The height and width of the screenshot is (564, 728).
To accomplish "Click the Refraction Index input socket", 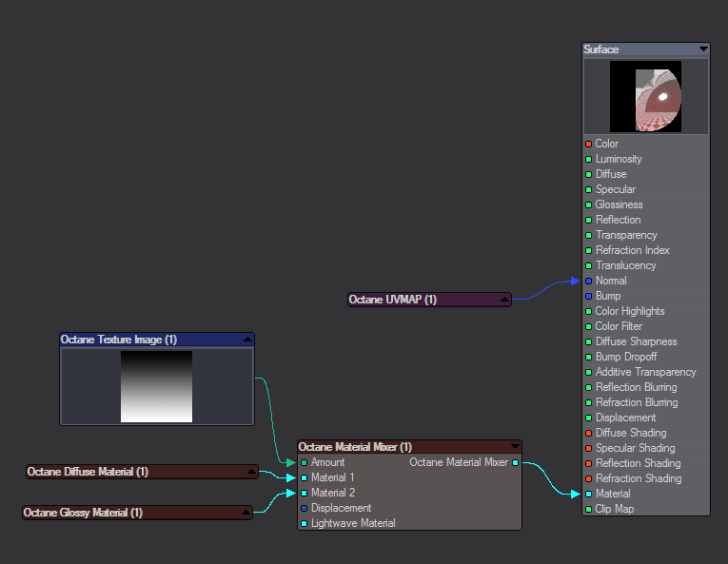I will 588,251.
